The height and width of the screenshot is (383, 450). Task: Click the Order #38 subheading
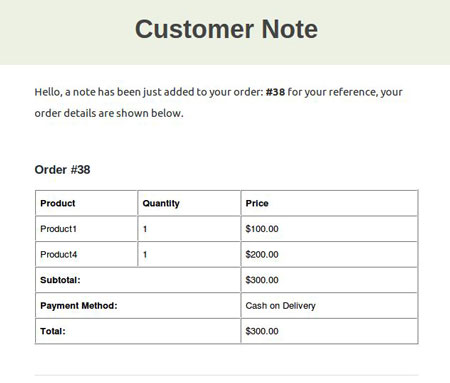(x=62, y=170)
